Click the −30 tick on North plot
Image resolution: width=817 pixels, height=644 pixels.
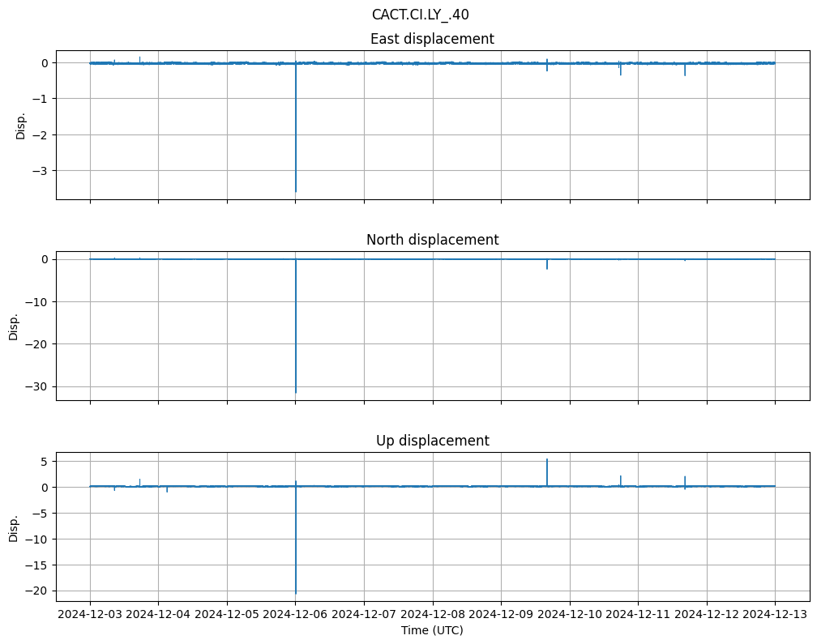(x=36, y=386)
